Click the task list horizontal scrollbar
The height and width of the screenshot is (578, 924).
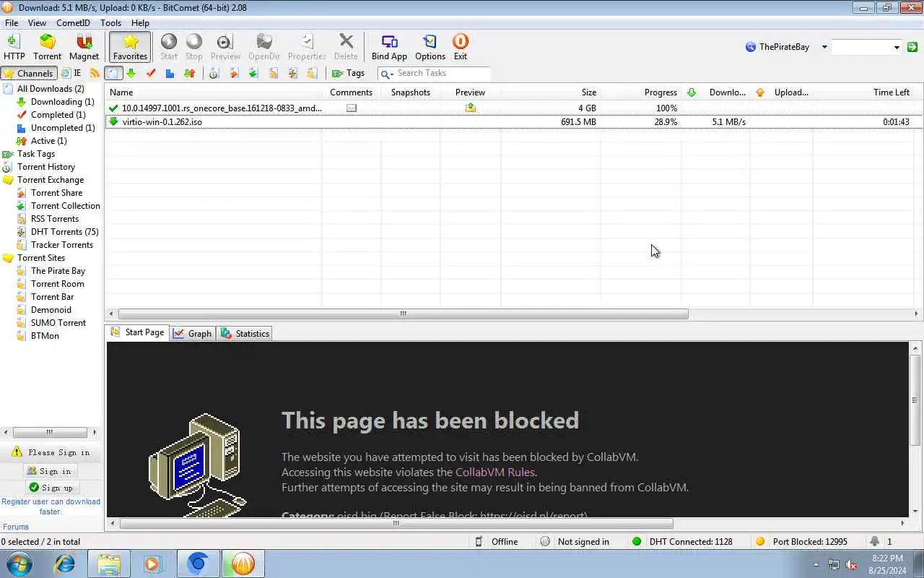coord(403,314)
